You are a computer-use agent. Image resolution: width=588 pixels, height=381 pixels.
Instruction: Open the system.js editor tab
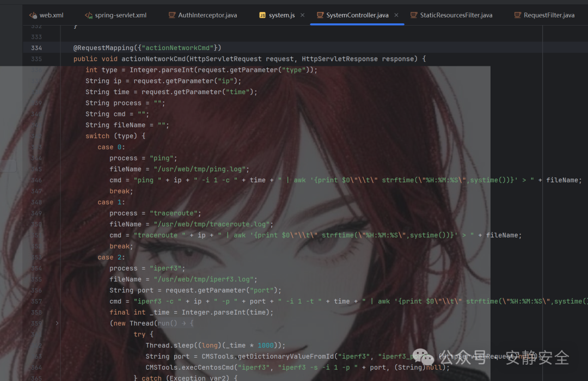[280, 15]
